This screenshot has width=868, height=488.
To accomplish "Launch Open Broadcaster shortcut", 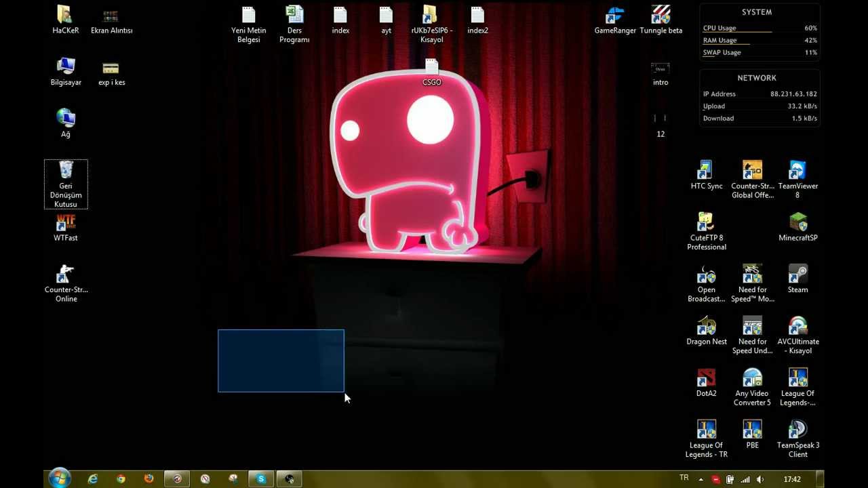I will coord(707,283).
